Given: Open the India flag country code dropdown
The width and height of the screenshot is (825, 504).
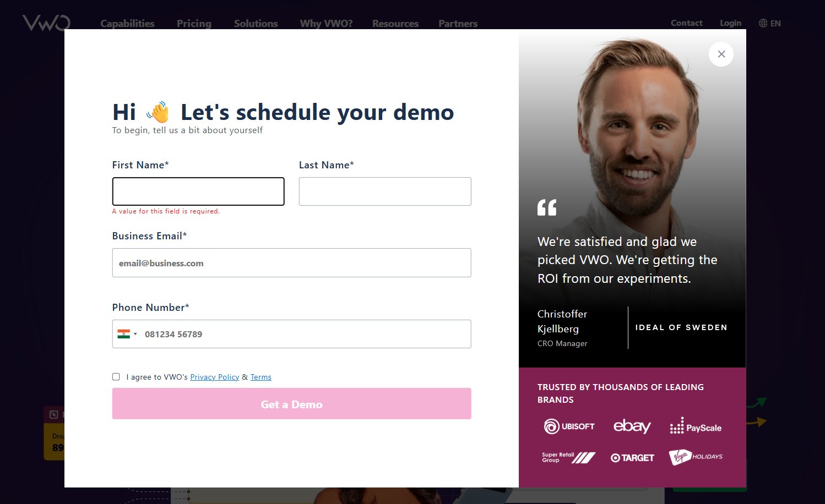Looking at the screenshot, I should pyautogui.click(x=127, y=334).
